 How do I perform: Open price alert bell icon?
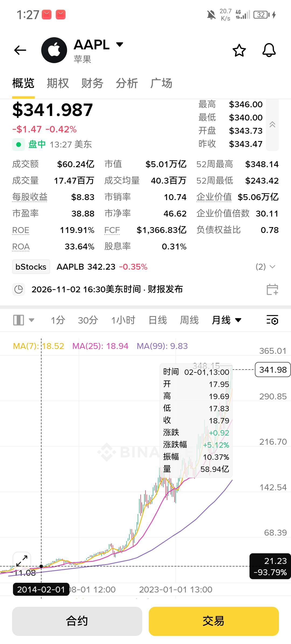269,50
